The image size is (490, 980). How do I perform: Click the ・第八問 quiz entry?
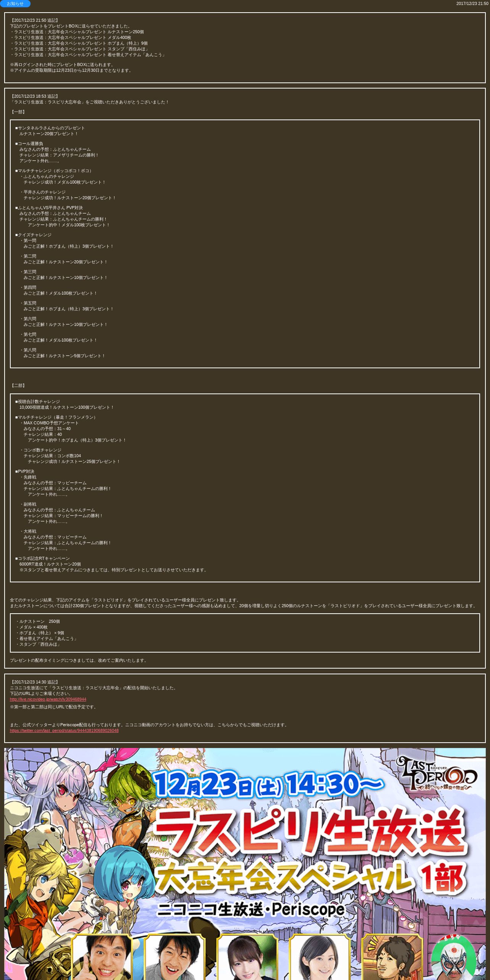click(x=28, y=350)
